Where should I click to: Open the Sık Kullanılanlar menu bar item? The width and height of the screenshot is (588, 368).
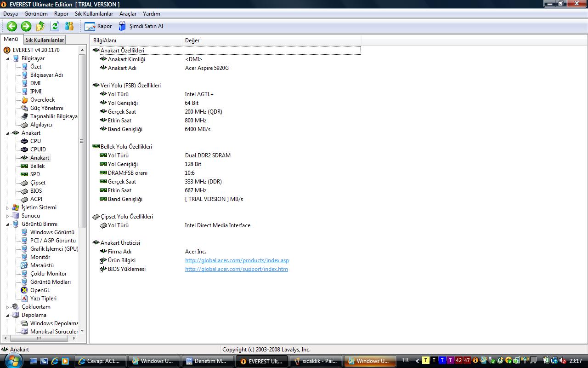94,14
